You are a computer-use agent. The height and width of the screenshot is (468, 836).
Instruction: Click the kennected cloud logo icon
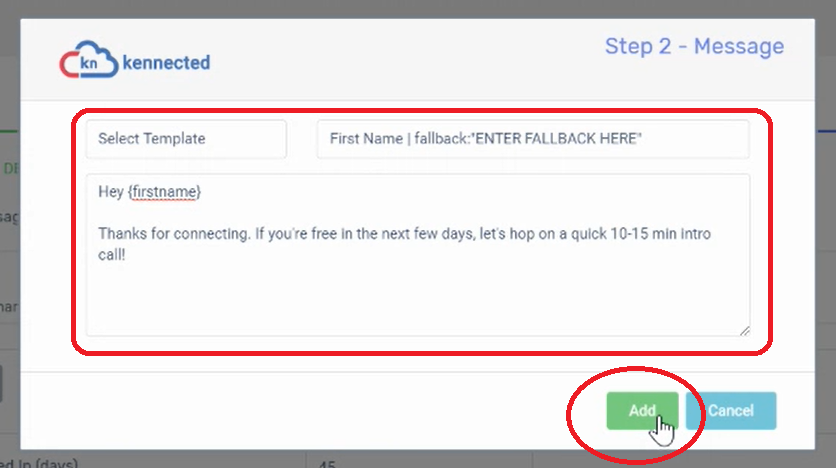[89, 60]
